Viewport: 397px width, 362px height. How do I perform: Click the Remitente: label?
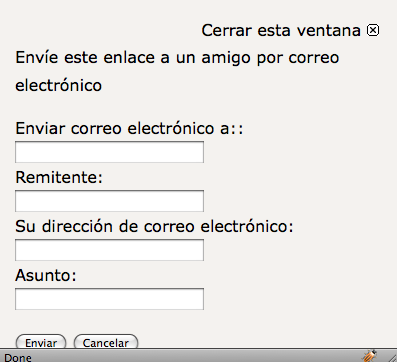click(59, 177)
